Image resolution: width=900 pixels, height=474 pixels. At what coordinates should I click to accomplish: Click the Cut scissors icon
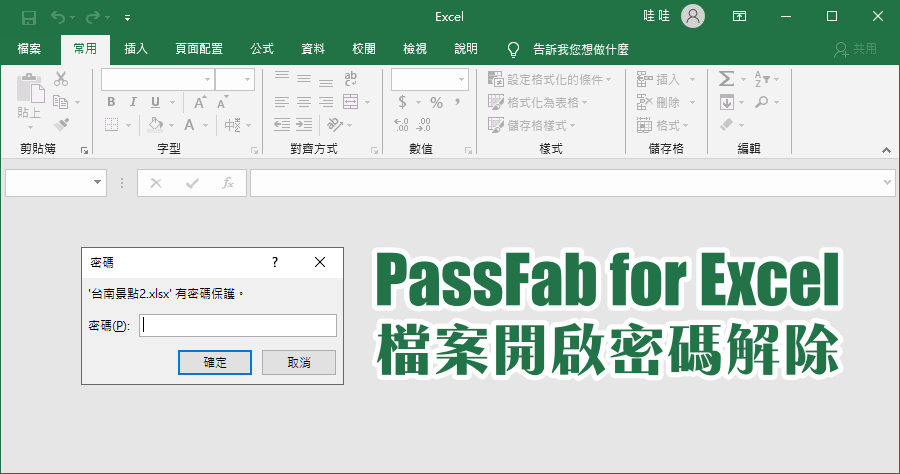(61, 79)
